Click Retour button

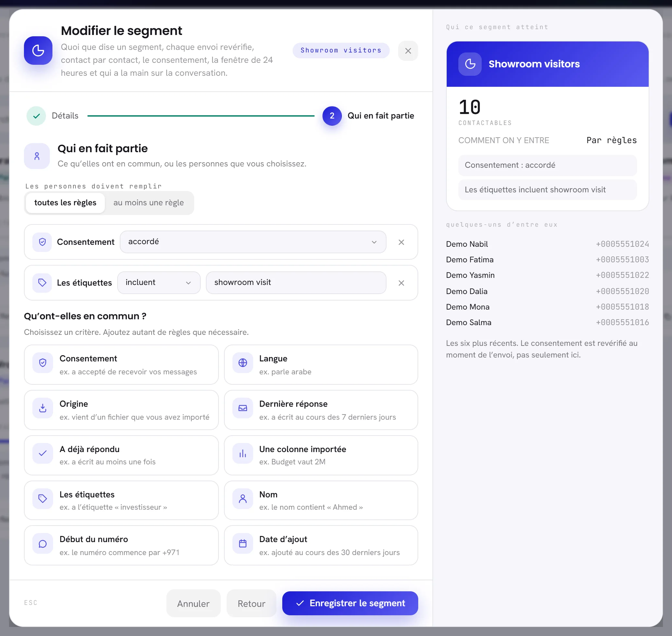(x=251, y=603)
